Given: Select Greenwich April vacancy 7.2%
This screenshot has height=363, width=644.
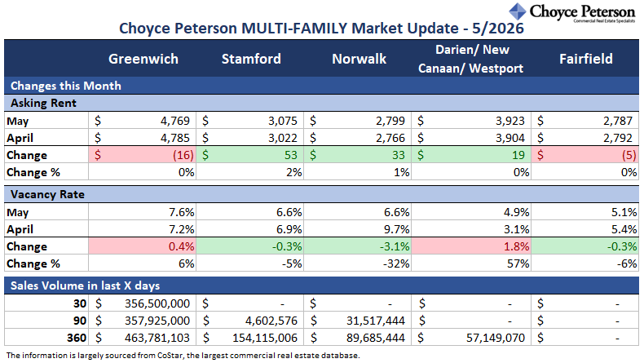Looking at the screenshot, I should (143, 229).
